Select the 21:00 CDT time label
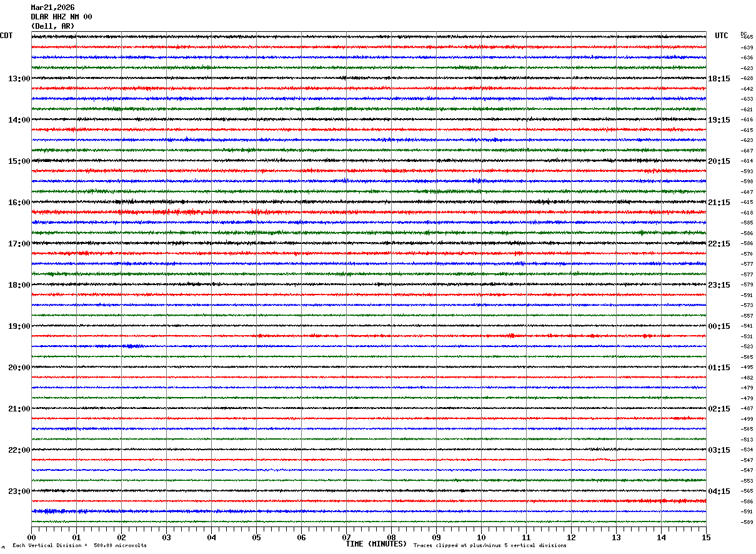The image size is (756, 554). click(19, 409)
